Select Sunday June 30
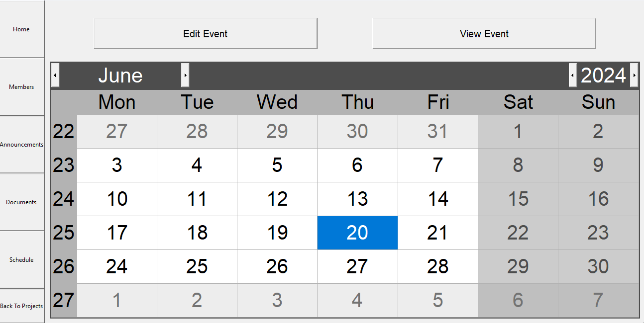644x323 pixels. [x=598, y=266]
